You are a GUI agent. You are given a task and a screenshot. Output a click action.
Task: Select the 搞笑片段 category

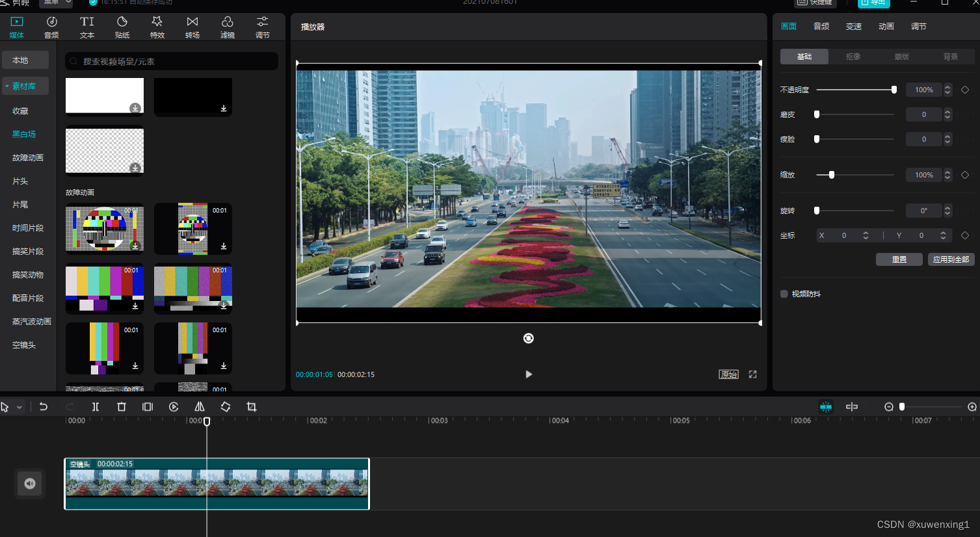tap(28, 252)
